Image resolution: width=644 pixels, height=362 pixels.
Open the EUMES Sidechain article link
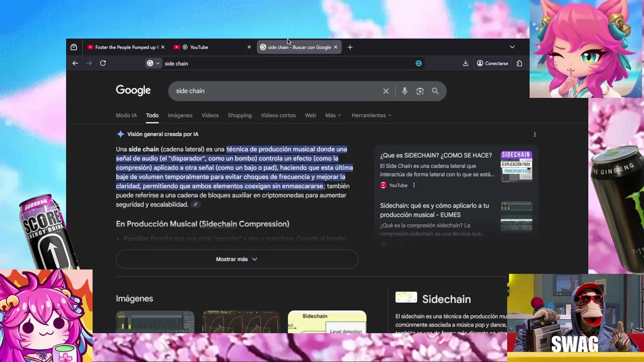[435, 210]
